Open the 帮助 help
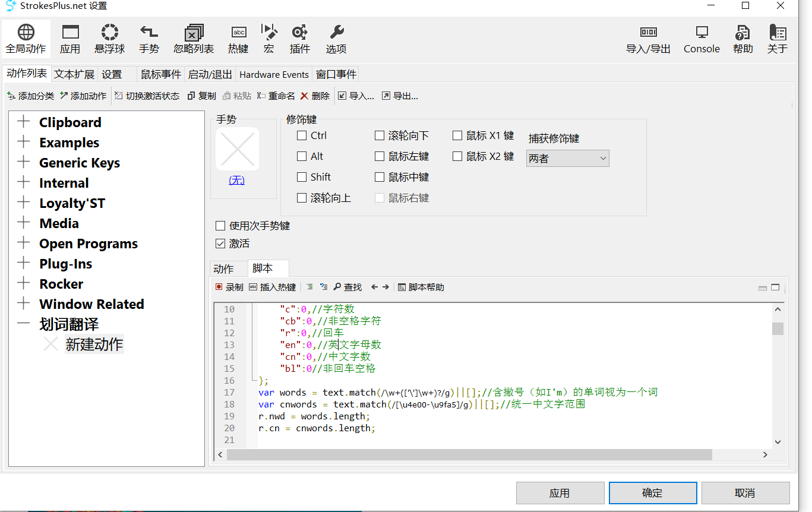 pos(743,40)
